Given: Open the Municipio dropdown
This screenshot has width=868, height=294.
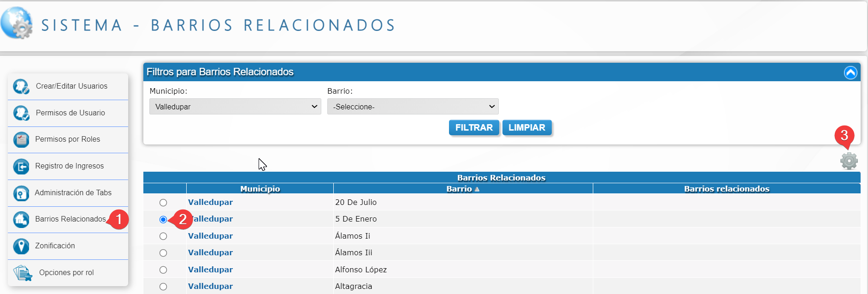Looking at the screenshot, I should pyautogui.click(x=235, y=107).
